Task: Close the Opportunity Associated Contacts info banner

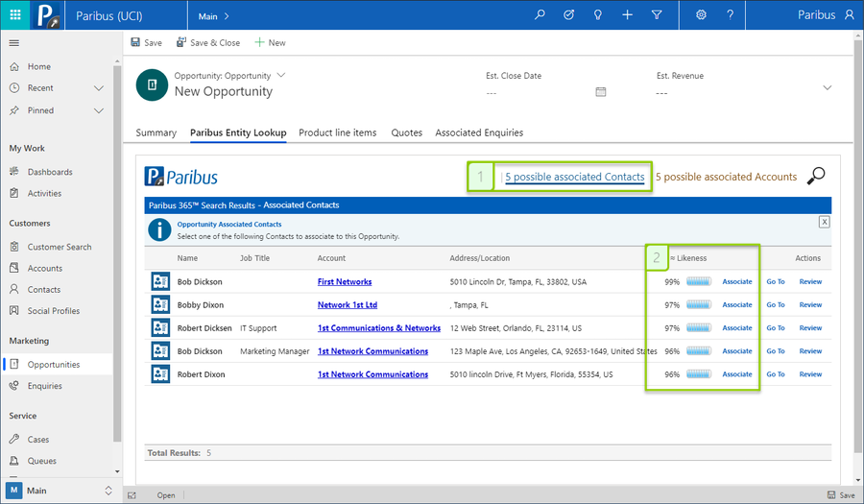Action: (x=825, y=222)
